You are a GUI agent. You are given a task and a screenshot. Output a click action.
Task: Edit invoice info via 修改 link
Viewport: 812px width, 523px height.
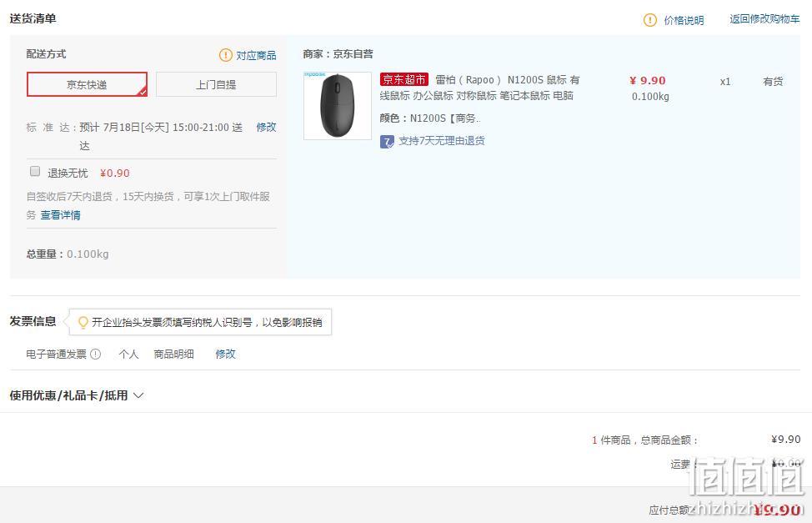(x=225, y=354)
